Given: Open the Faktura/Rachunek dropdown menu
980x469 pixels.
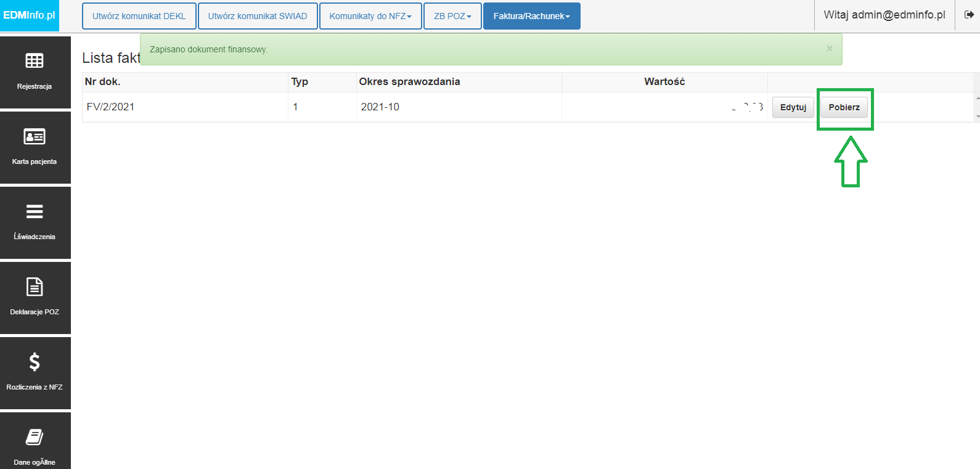Looking at the screenshot, I should (x=532, y=16).
